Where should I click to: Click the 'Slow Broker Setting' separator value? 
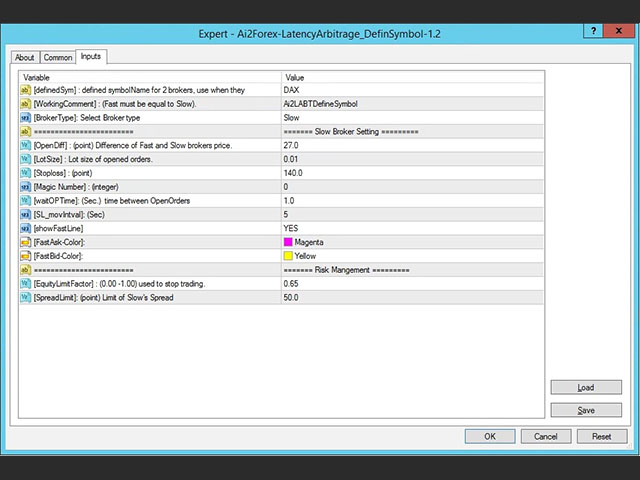[x=351, y=131]
